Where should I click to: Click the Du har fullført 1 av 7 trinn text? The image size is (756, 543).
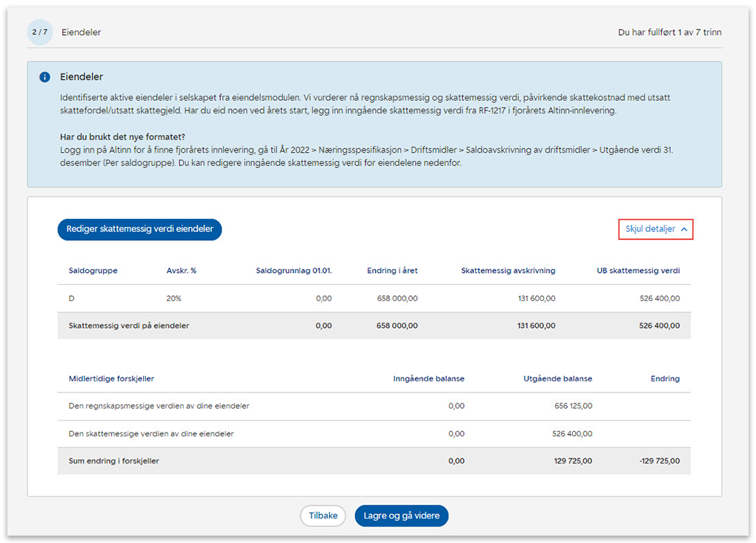tap(669, 33)
